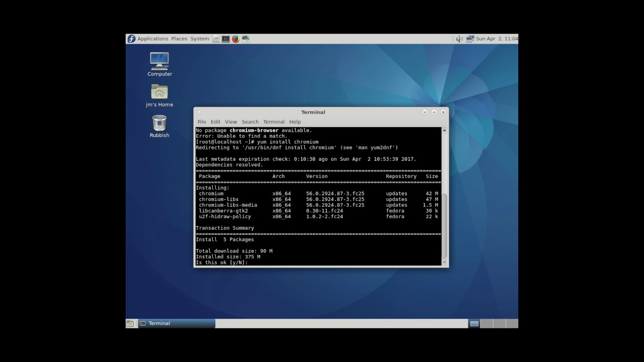Click the 'No package chromium-browser available.' line
The width and height of the screenshot is (644, 362).
coord(254,130)
